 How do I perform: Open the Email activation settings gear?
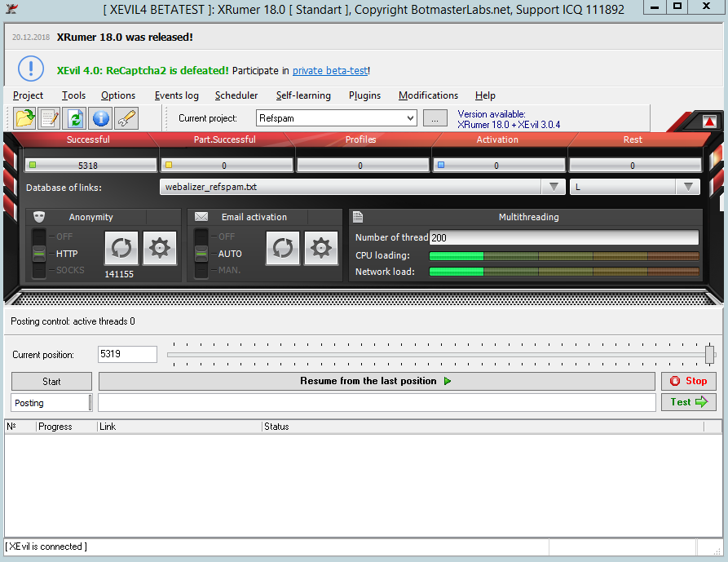tap(321, 248)
